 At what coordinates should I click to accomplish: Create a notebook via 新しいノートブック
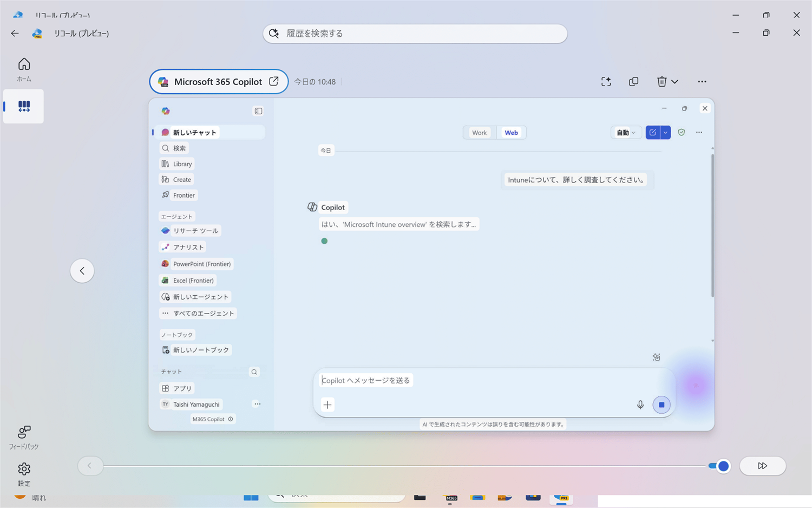(195, 350)
